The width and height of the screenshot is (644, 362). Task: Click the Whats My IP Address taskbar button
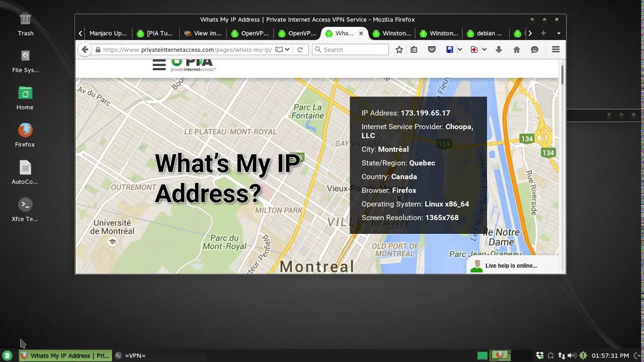coord(65,355)
